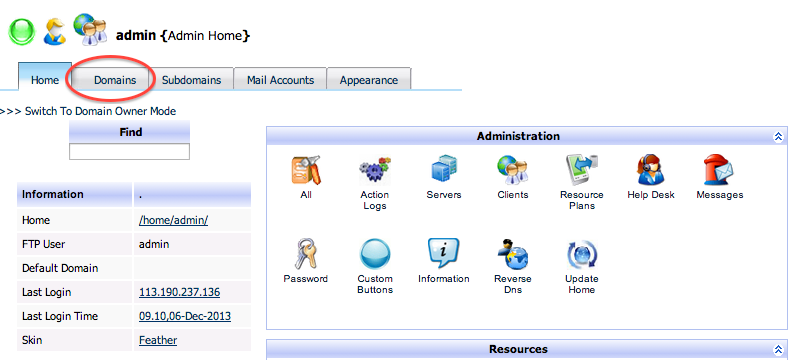Switch to the Subdomains tab

pos(191,80)
